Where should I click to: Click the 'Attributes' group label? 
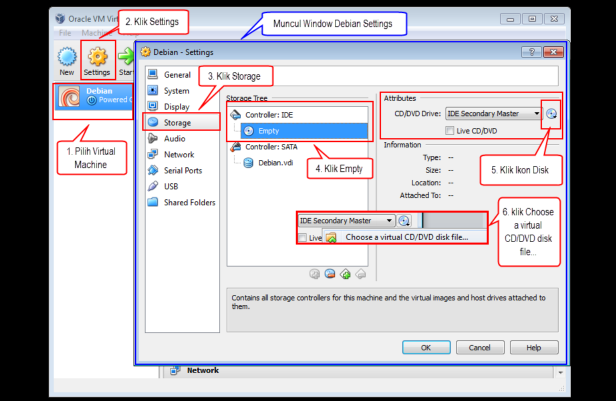coord(400,98)
